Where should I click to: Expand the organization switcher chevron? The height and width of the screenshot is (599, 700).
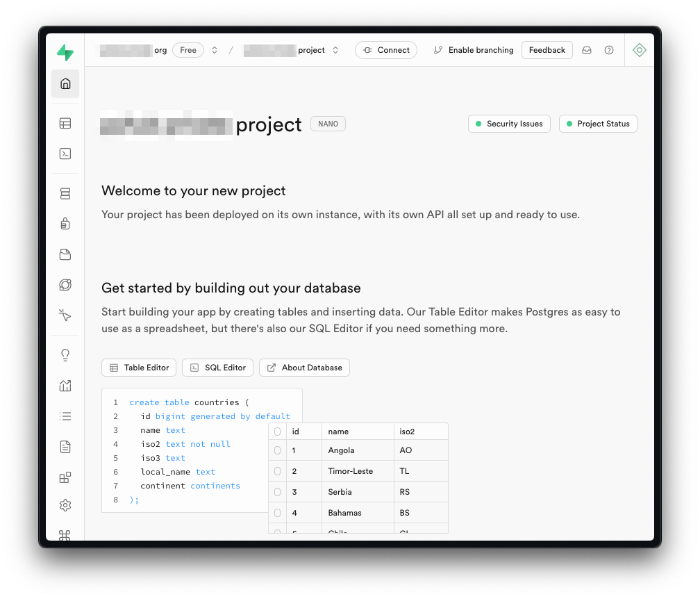[215, 50]
